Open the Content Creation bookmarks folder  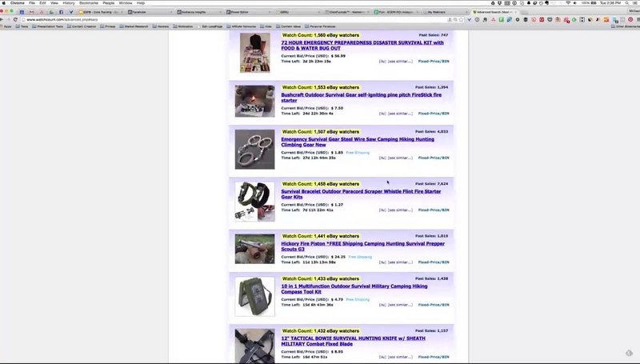(x=82, y=26)
